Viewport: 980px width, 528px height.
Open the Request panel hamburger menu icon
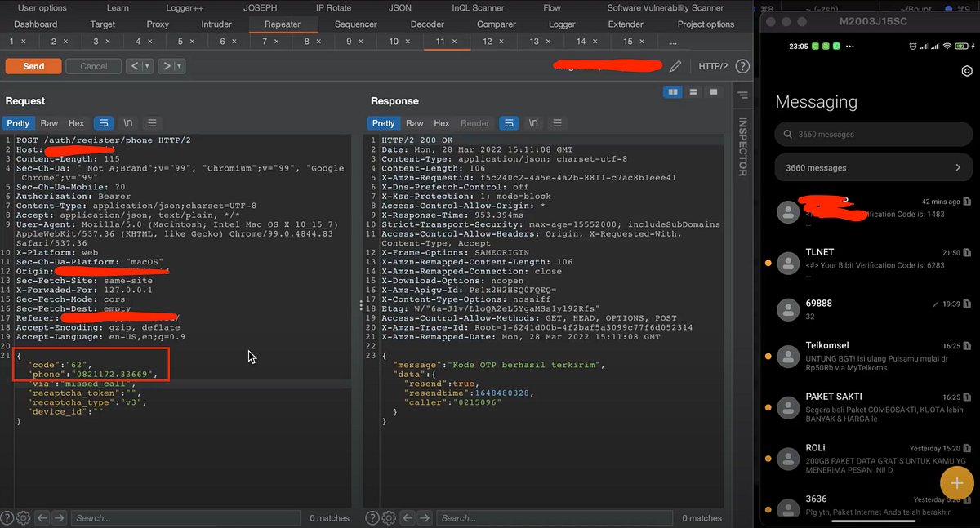pos(152,123)
